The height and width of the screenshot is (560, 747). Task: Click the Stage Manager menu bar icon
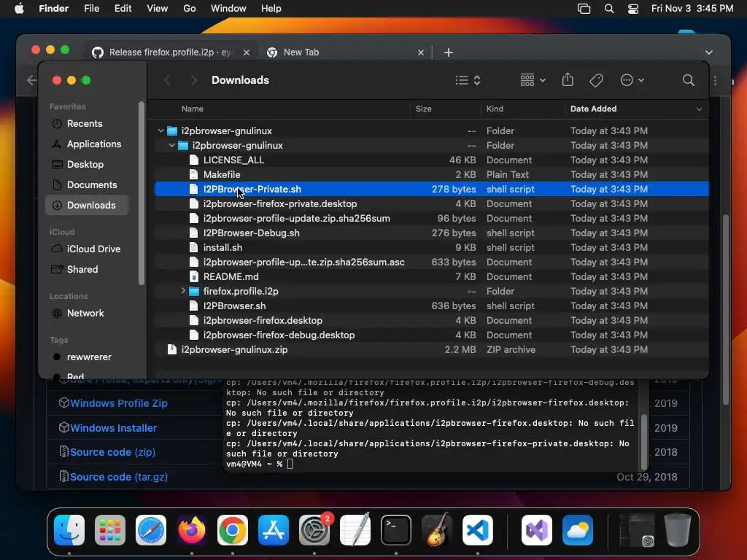tap(584, 9)
